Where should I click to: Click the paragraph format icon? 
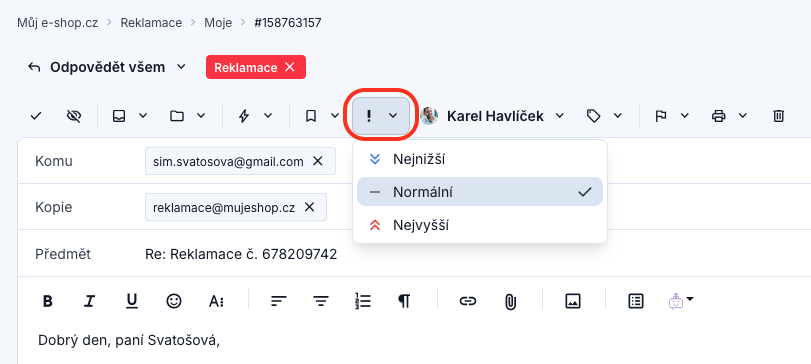[x=404, y=301]
